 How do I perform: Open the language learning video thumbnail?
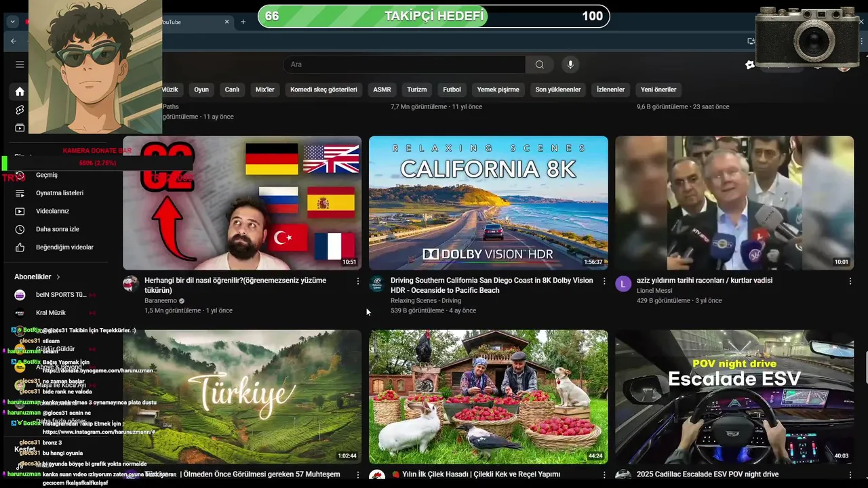242,203
